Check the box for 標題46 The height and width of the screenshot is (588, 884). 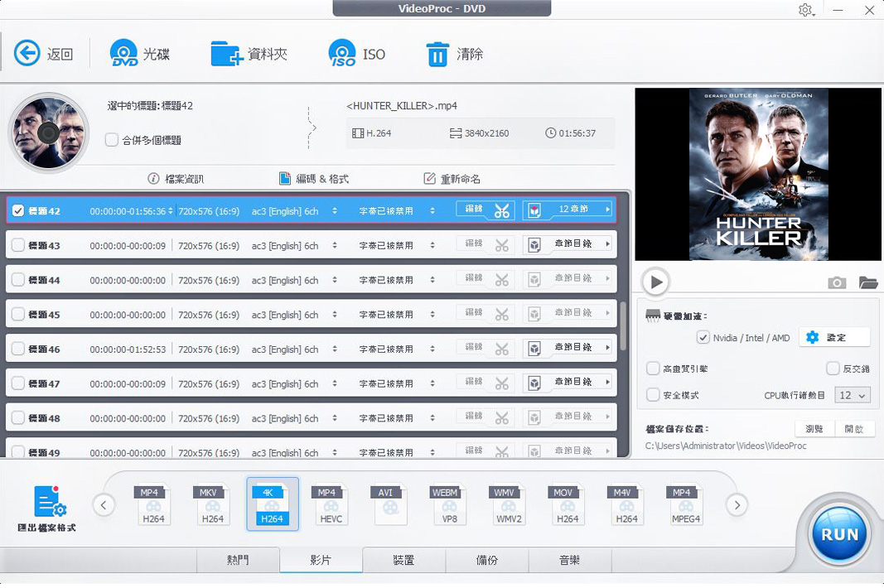[x=18, y=349]
